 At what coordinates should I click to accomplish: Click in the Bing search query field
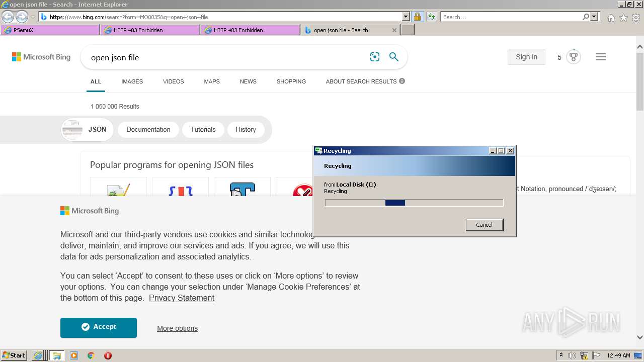226,57
